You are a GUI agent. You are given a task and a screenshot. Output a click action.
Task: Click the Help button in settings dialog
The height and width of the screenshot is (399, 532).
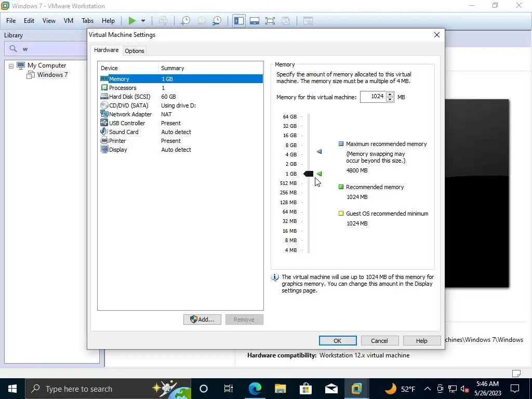coord(422,341)
